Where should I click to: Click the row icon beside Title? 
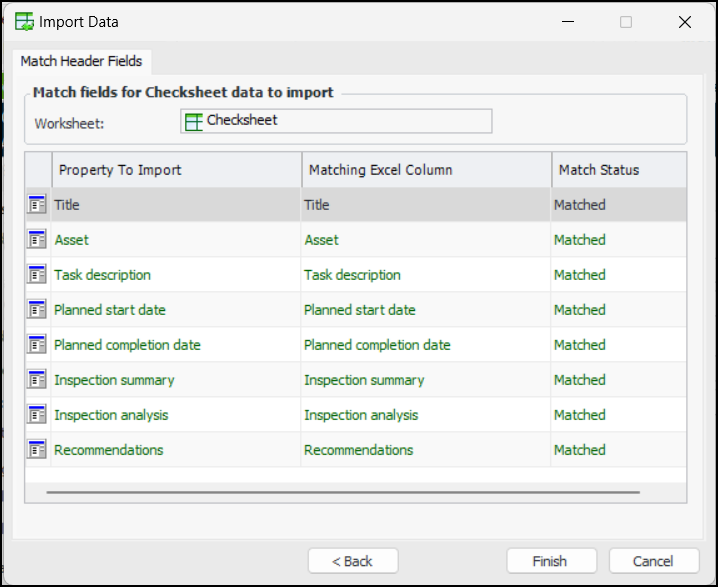coord(37,205)
